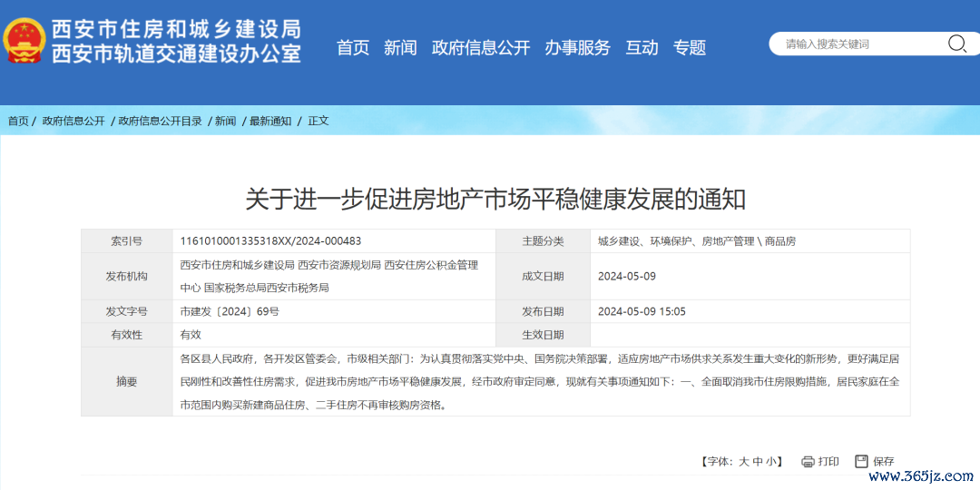Open the 新闻 navigation menu item

tap(400, 47)
